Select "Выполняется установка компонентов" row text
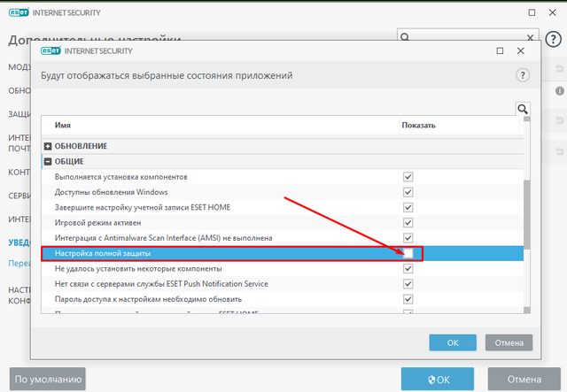 [121, 177]
